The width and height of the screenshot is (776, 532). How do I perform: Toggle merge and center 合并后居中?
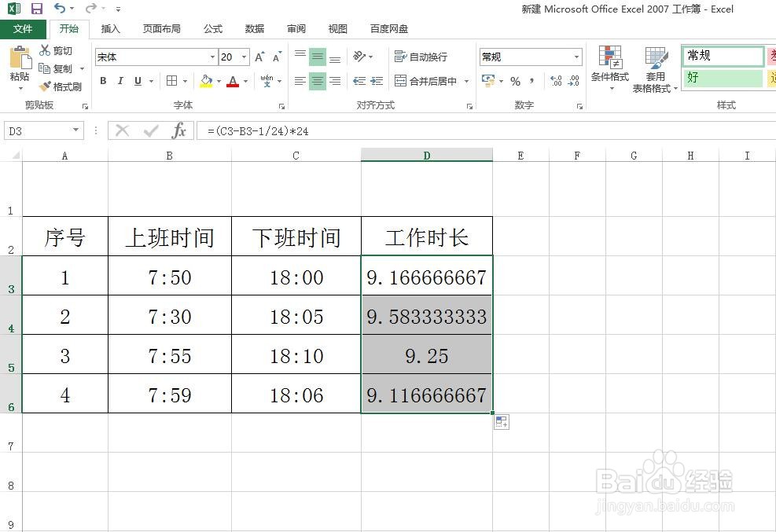click(x=425, y=81)
